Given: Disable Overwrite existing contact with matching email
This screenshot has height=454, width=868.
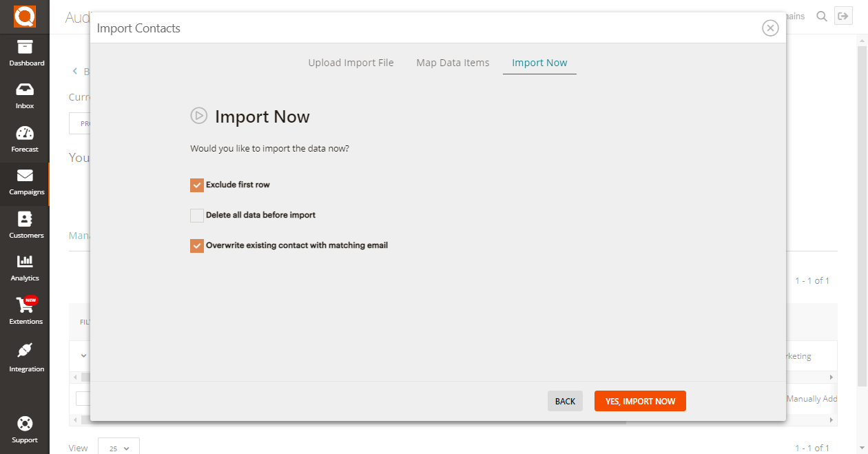Looking at the screenshot, I should (197, 245).
